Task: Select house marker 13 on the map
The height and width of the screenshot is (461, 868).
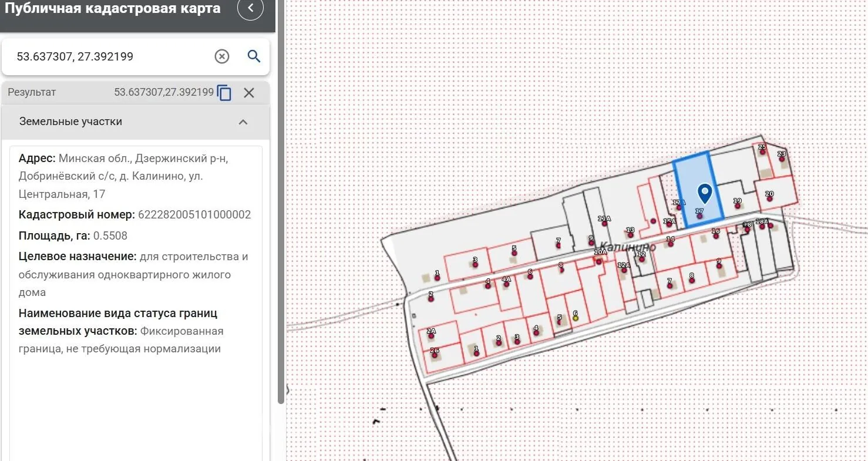Action: coord(630,234)
